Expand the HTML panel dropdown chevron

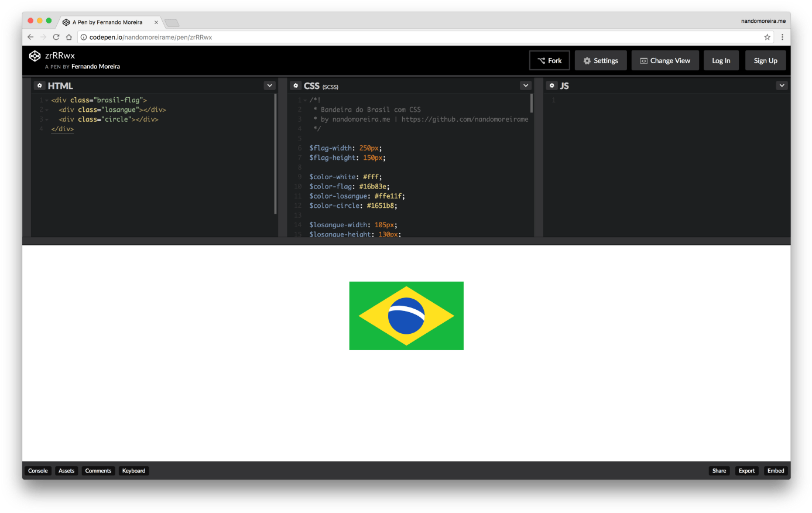point(269,85)
